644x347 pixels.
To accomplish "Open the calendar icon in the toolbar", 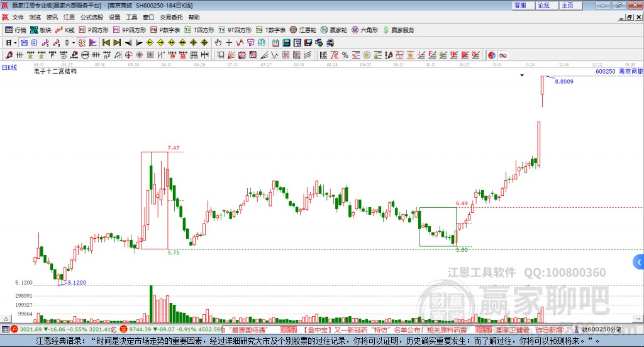I will pos(275,43).
